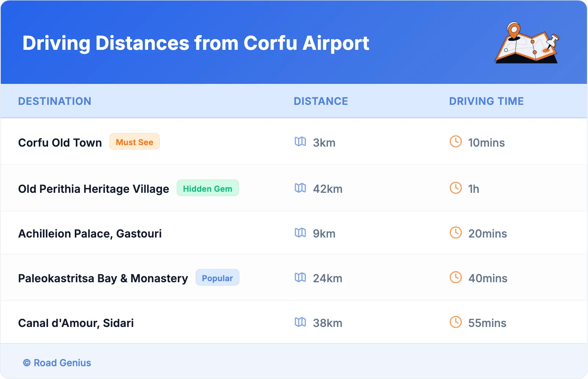Select the Corfu Old Town destination
This screenshot has height=379, width=588.
point(60,143)
